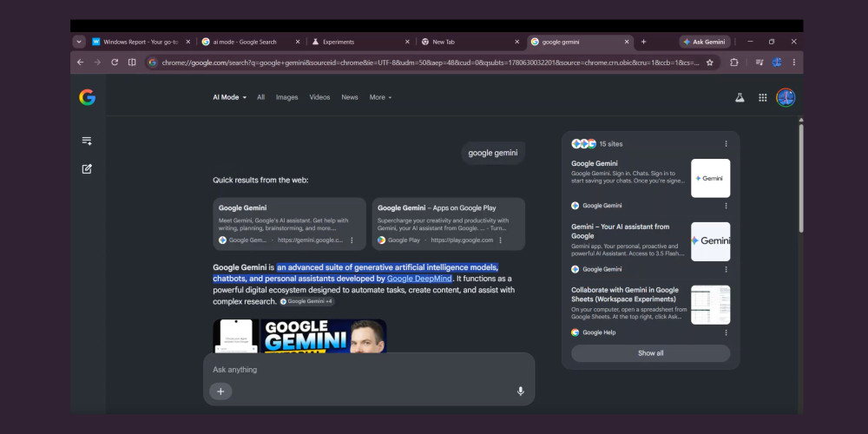
Task: Open a new browser tab with plus
Action: [643, 42]
